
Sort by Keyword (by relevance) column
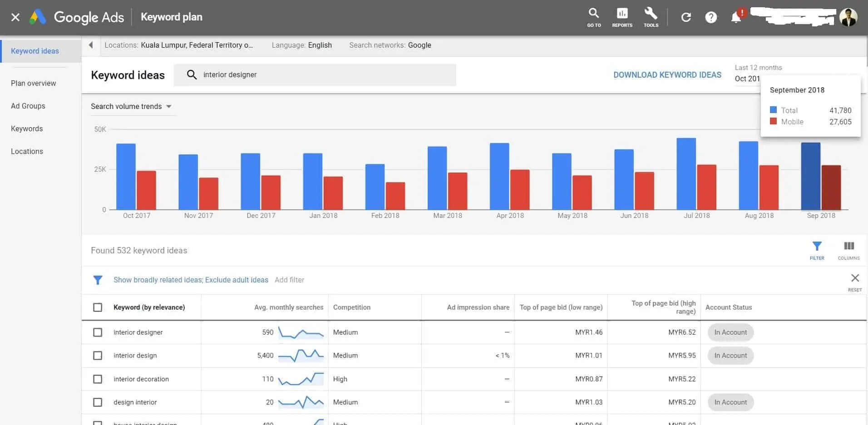pos(149,307)
